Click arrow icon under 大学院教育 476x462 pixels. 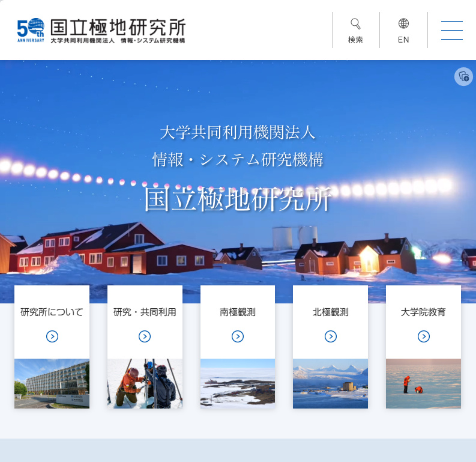pyautogui.click(x=424, y=336)
